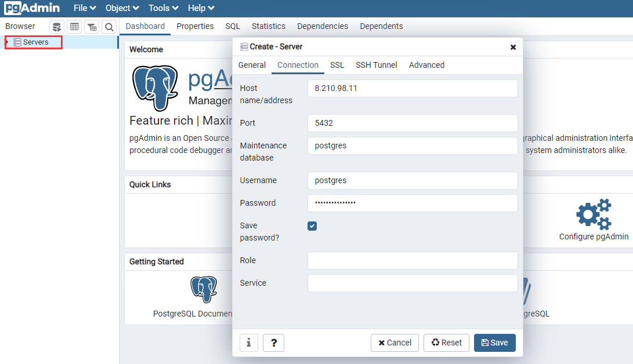Open the search objects magnifier icon
Image resolution: width=633 pixels, height=364 pixels.
click(x=109, y=27)
